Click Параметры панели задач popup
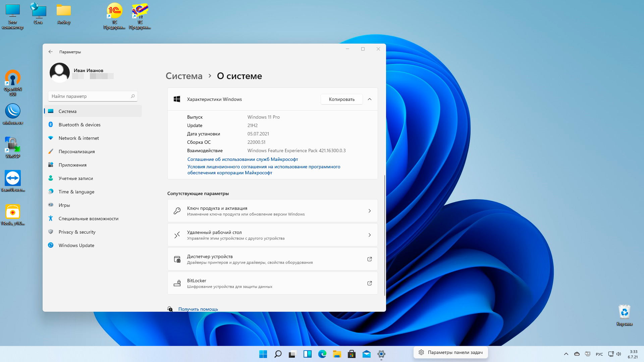 (x=450, y=352)
